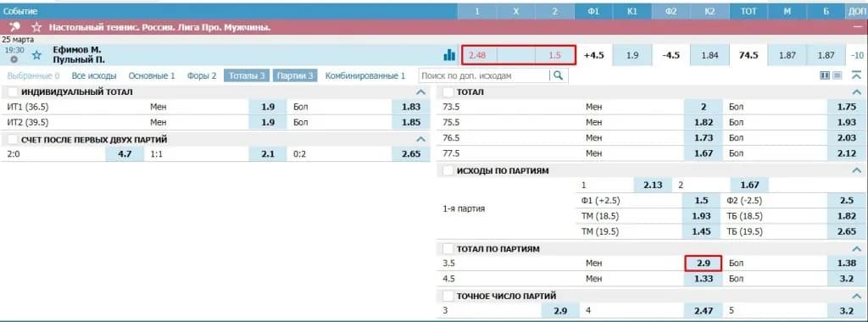Collapse the Счет после первых двух партий section
The image size is (868, 322).
point(421,140)
